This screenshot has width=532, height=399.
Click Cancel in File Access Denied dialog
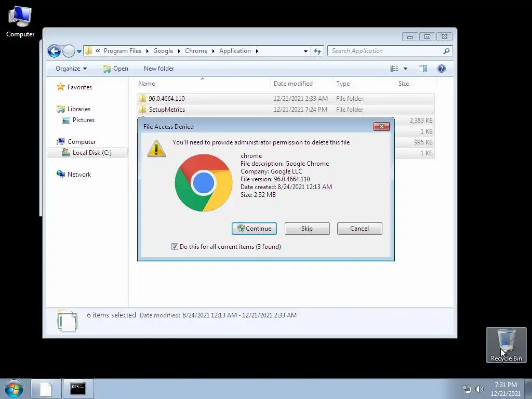[360, 229]
